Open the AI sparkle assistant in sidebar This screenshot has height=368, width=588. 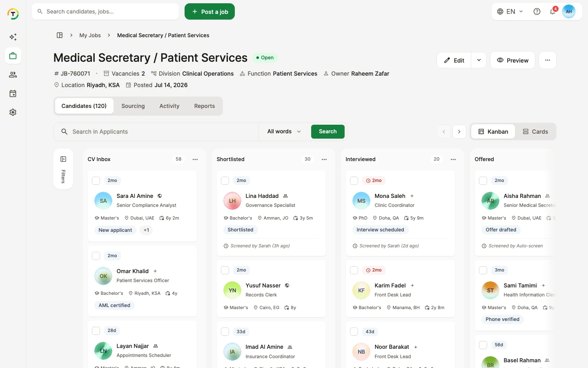pos(13,37)
